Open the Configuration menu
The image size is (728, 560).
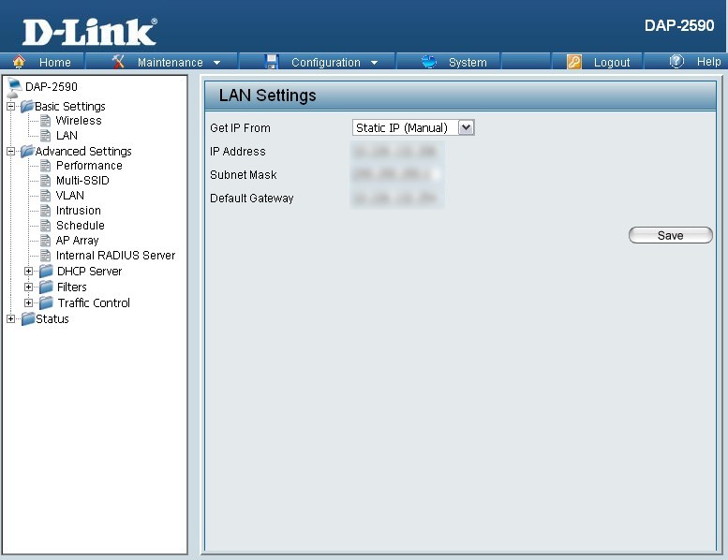click(325, 62)
